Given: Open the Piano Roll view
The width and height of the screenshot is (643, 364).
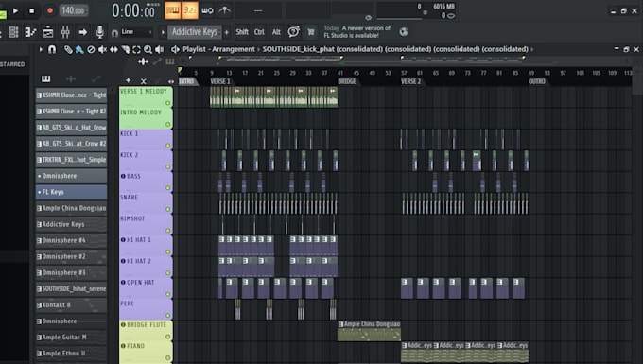Looking at the screenshot, I should (30, 32).
